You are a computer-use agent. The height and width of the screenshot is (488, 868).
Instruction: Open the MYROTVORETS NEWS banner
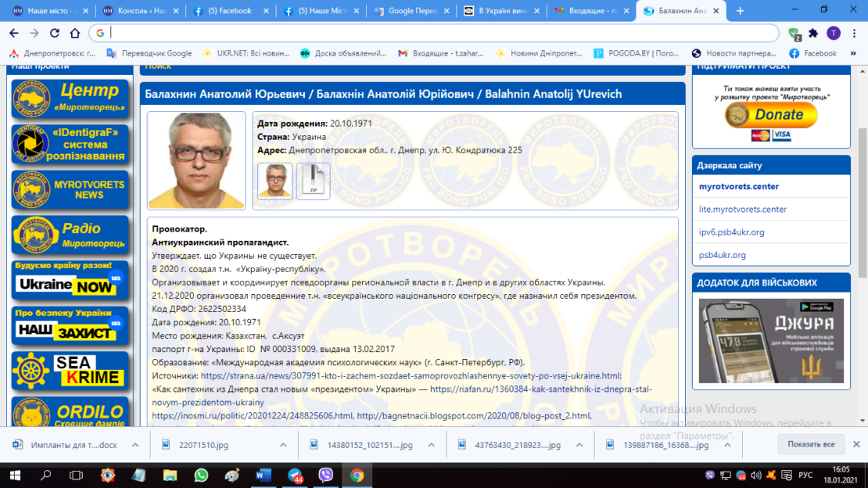coord(70,189)
